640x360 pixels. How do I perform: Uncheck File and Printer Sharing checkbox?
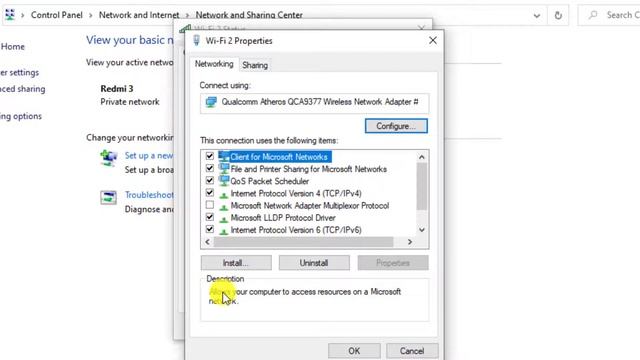click(210, 169)
